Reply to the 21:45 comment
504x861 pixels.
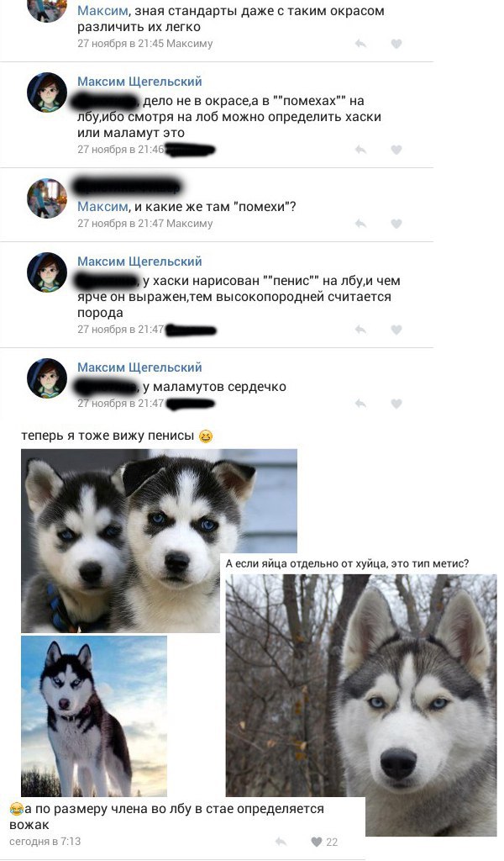tap(360, 44)
